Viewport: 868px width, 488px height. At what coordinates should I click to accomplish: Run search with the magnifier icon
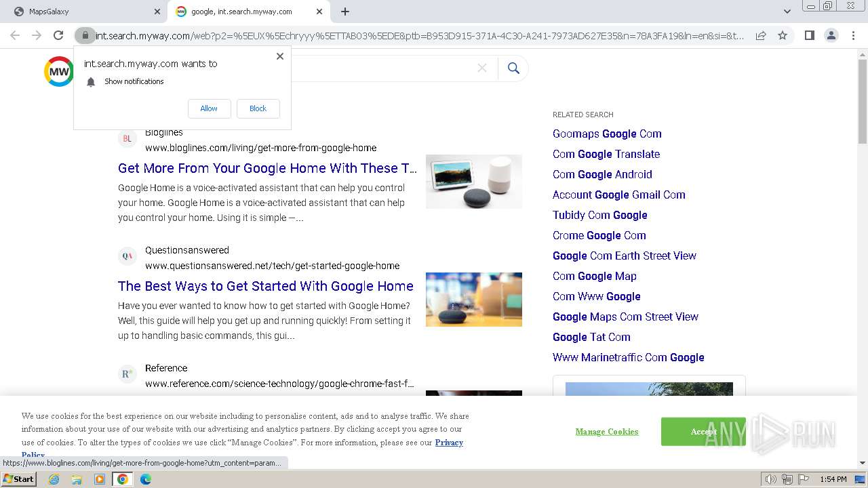513,68
